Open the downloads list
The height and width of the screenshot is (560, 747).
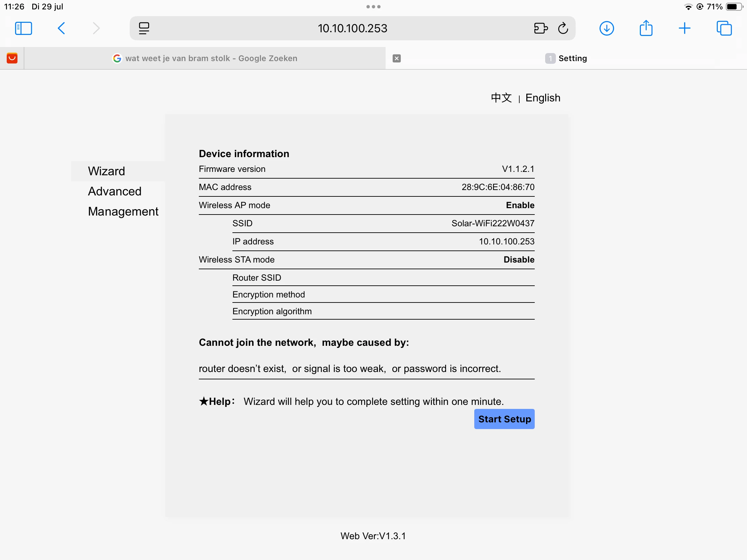pyautogui.click(x=607, y=28)
